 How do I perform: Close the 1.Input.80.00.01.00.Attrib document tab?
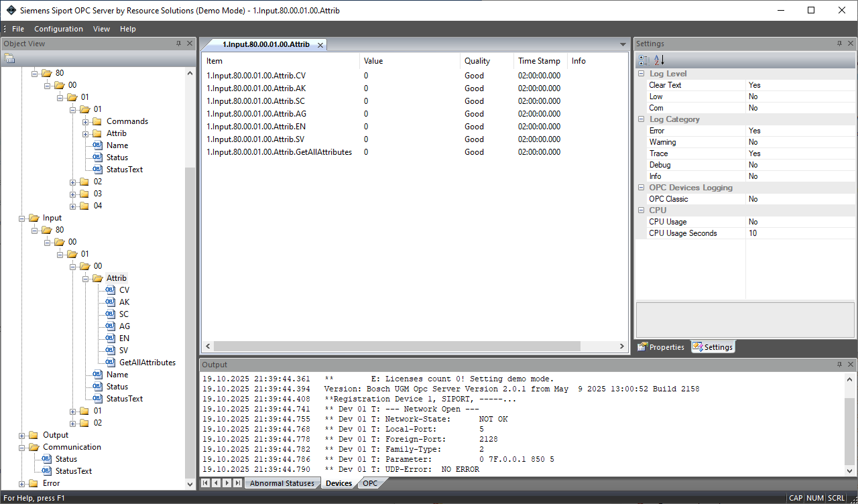tap(320, 45)
